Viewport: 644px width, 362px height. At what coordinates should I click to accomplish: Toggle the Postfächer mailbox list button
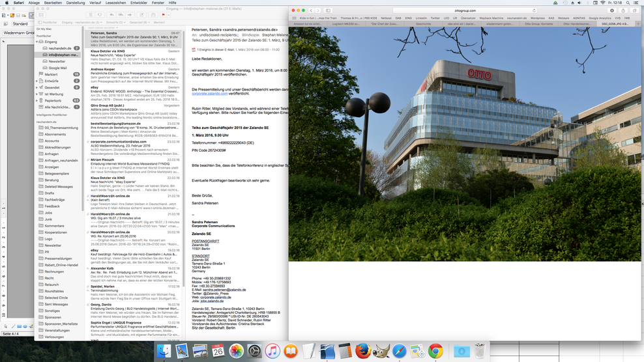pos(48,22)
